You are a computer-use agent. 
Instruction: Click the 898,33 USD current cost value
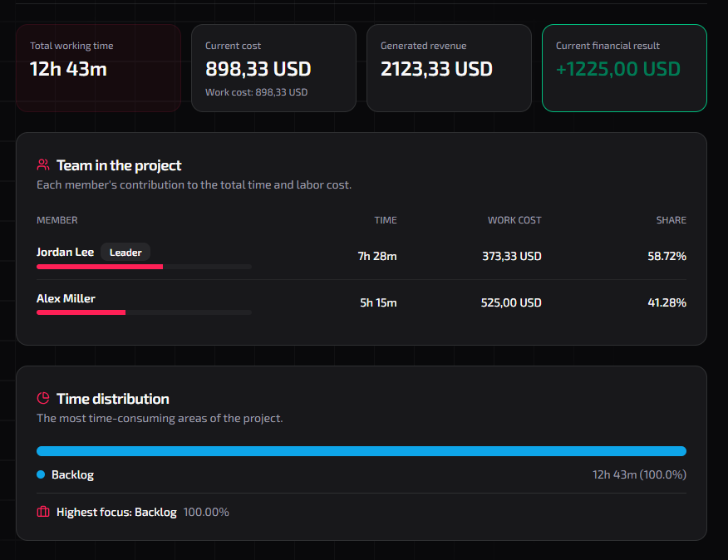pyautogui.click(x=258, y=69)
